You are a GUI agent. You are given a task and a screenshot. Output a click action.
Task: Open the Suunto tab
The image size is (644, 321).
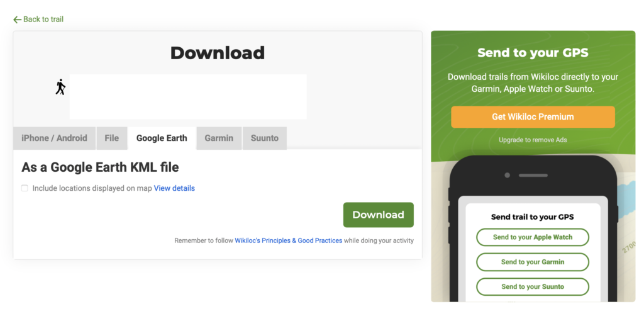point(265,138)
